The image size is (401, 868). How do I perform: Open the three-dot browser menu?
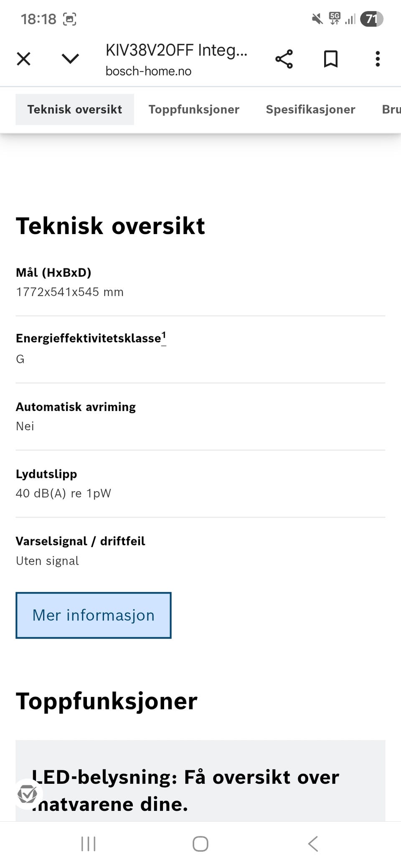point(377,58)
